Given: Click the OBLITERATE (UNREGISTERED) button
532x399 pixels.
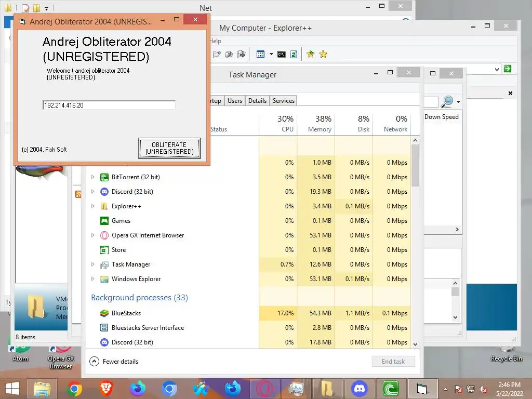Looking at the screenshot, I should (x=169, y=148).
